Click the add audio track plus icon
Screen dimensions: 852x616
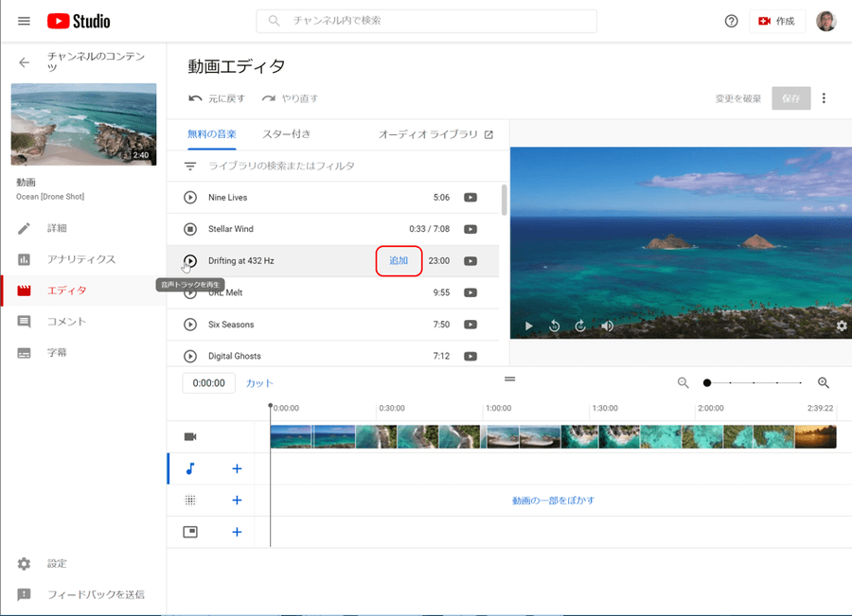coord(237,468)
